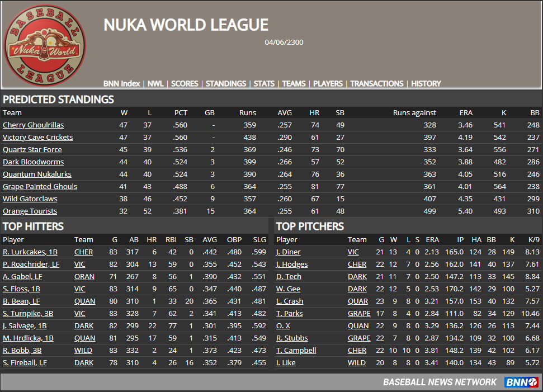
Task: View hitter R. Lurkcakes, 1B profile
Action: 30,252
